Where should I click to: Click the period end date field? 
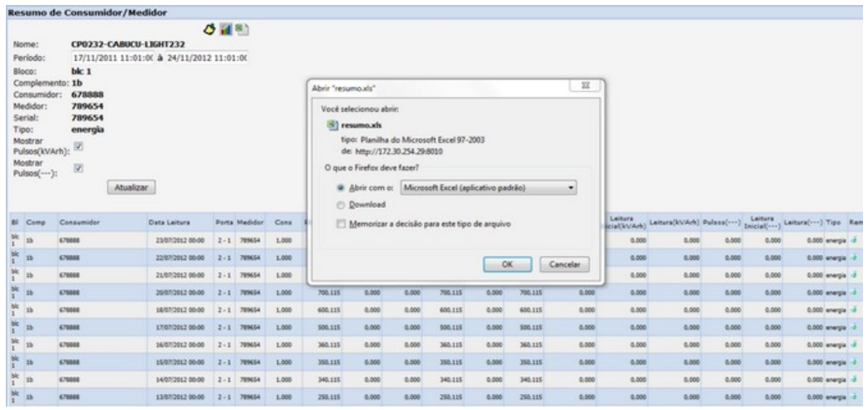[x=212, y=58]
